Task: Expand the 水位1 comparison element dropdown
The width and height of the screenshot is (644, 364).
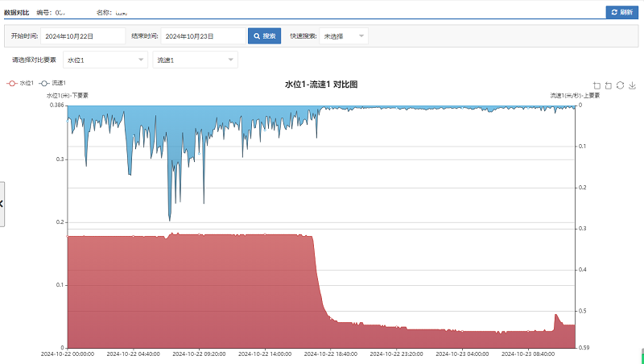Action: pos(105,60)
